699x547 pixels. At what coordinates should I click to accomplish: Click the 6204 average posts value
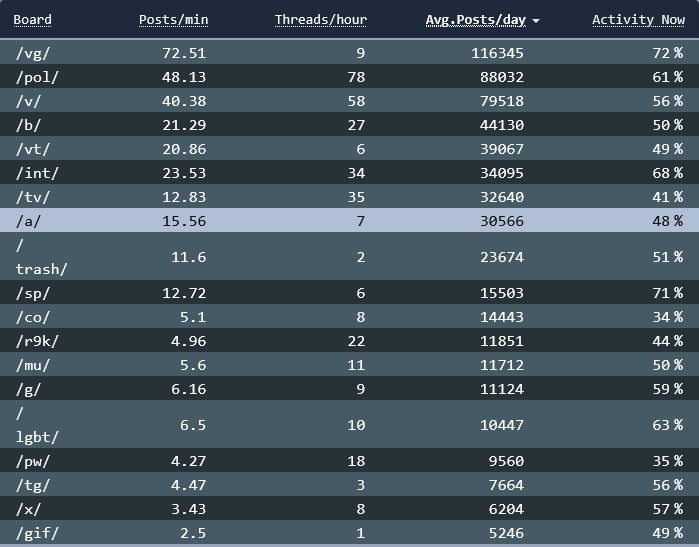coord(506,510)
